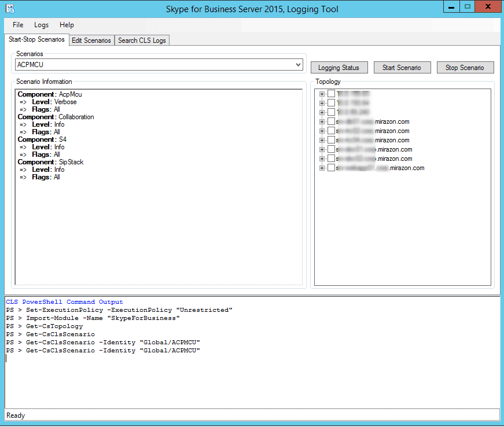
Task: Click the 'Topology' group label
Action: 328,82
